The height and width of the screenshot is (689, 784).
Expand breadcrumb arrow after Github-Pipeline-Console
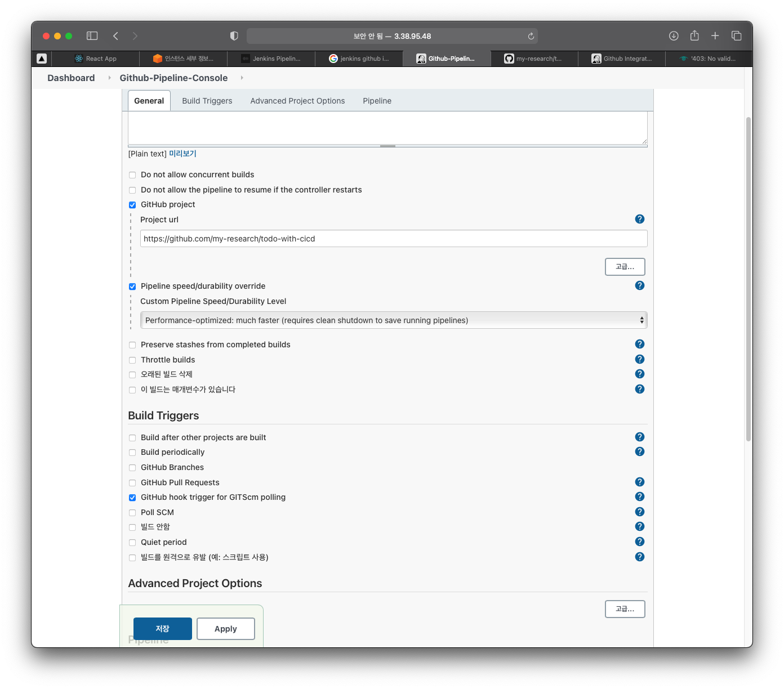coord(242,78)
